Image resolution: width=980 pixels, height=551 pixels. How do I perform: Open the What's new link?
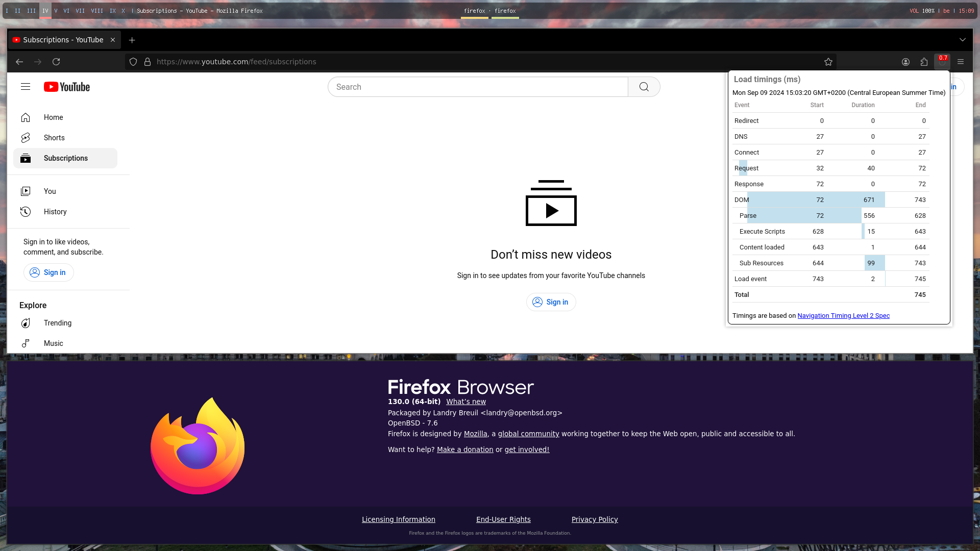pyautogui.click(x=466, y=402)
